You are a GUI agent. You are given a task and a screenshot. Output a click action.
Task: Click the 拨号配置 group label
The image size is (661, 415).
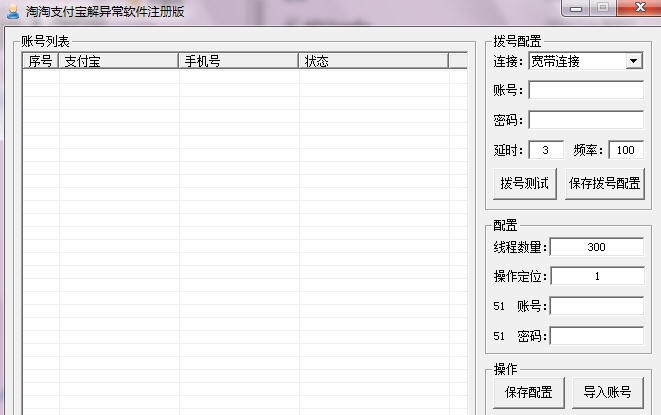(x=517, y=41)
